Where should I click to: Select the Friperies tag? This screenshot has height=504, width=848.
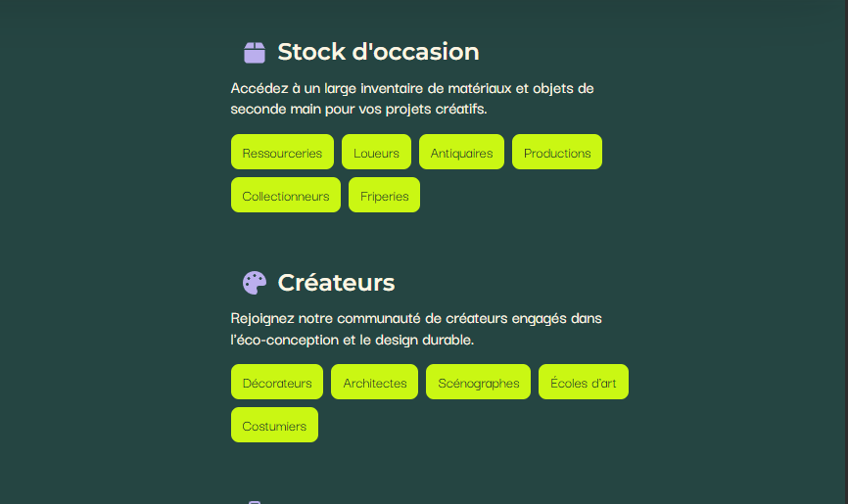[x=384, y=195]
